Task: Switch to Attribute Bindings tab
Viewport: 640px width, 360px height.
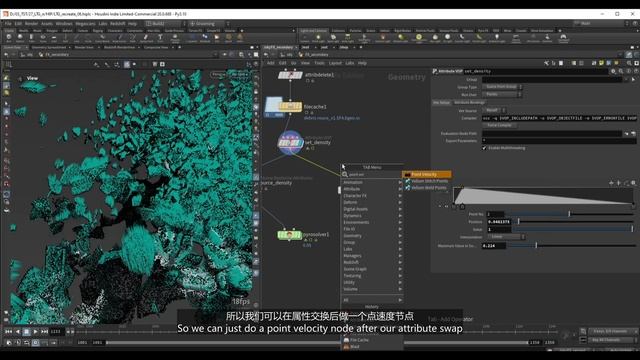Action: click(469, 102)
